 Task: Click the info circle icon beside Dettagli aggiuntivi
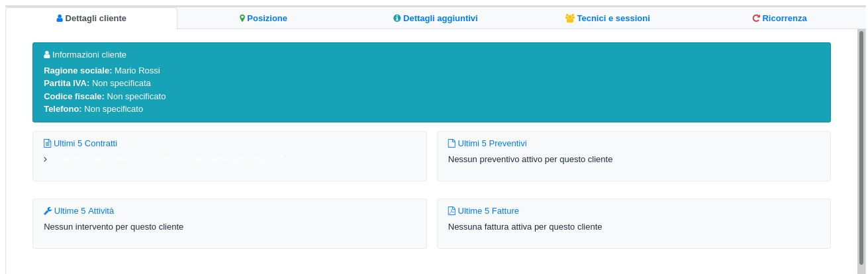[x=397, y=19]
